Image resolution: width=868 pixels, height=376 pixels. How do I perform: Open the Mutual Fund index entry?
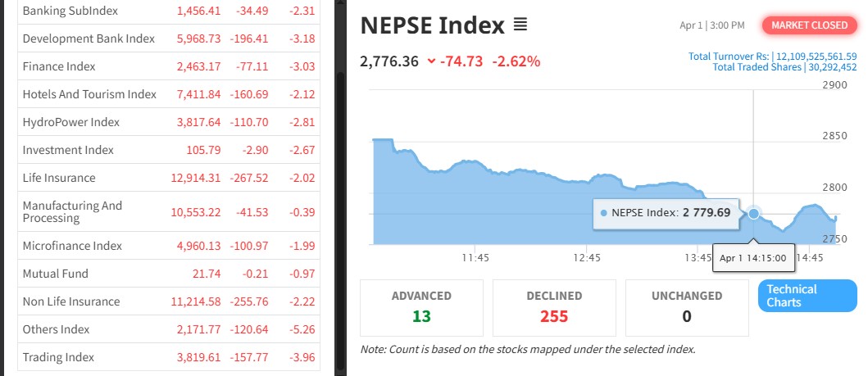56,274
